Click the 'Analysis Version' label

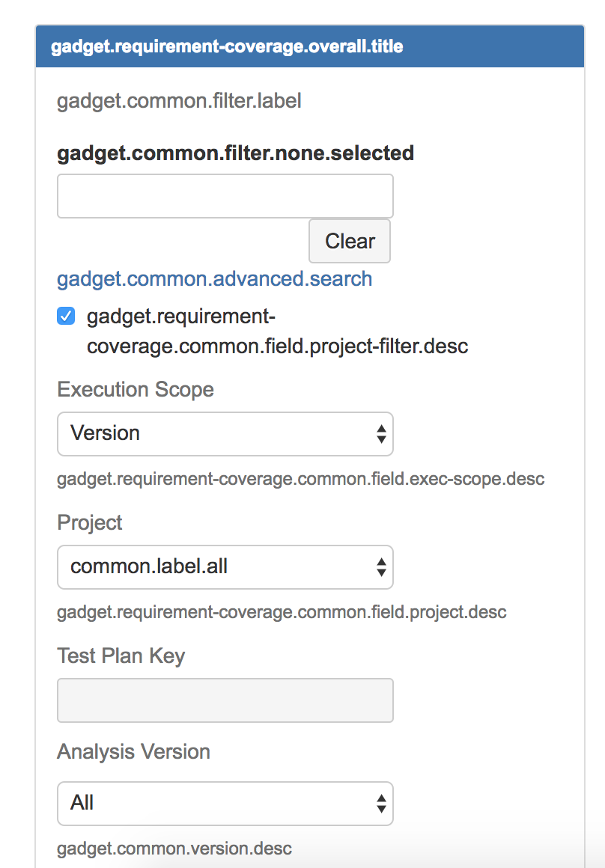click(133, 752)
